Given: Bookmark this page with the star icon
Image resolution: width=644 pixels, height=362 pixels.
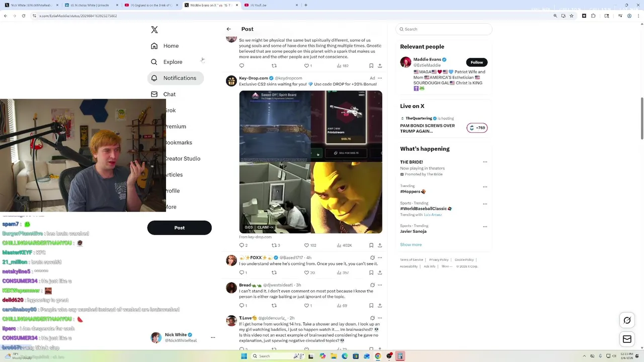Looking at the screenshot, I should point(572,16).
